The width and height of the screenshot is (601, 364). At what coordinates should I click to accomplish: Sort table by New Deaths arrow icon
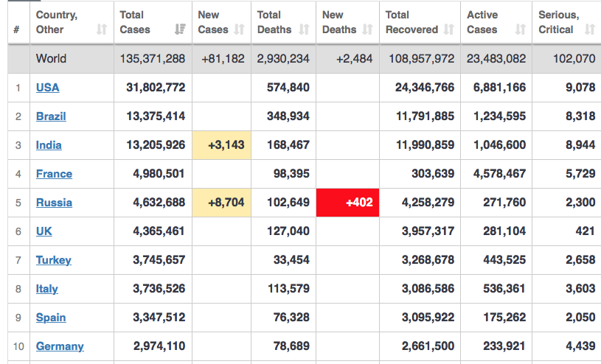click(368, 29)
